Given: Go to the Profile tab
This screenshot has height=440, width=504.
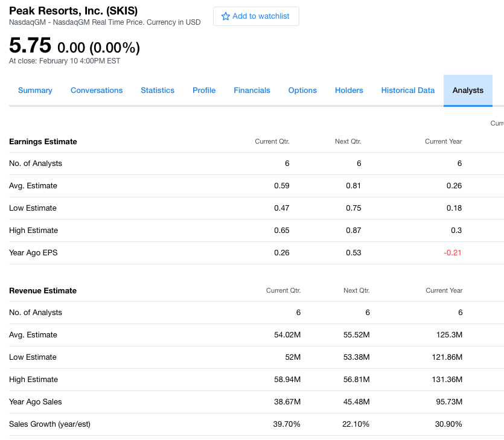Looking at the screenshot, I should click(x=204, y=91).
